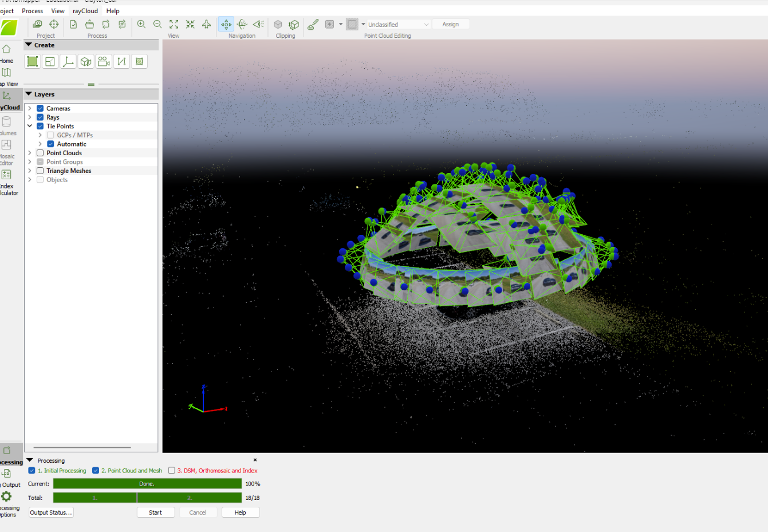The width and height of the screenshot is (768, 532).
Task: Click the Output Status button
Action: 51,513
